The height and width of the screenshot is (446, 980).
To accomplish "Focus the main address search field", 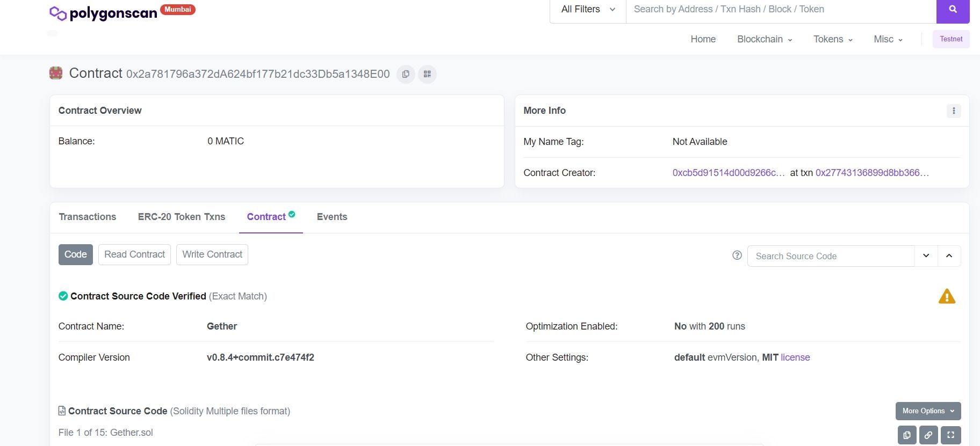I will (x=781, y=10).
